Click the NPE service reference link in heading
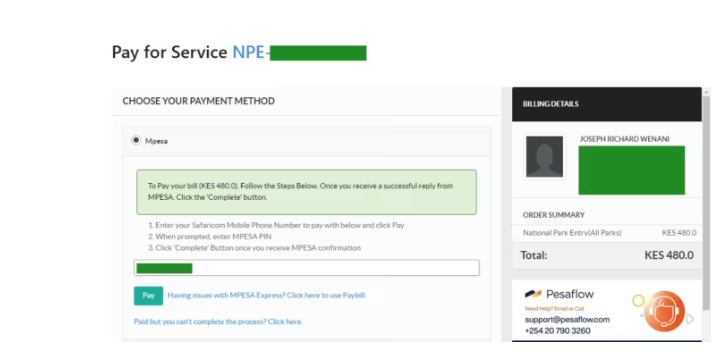This screenshot has width=724, height=361. [299, 53]
